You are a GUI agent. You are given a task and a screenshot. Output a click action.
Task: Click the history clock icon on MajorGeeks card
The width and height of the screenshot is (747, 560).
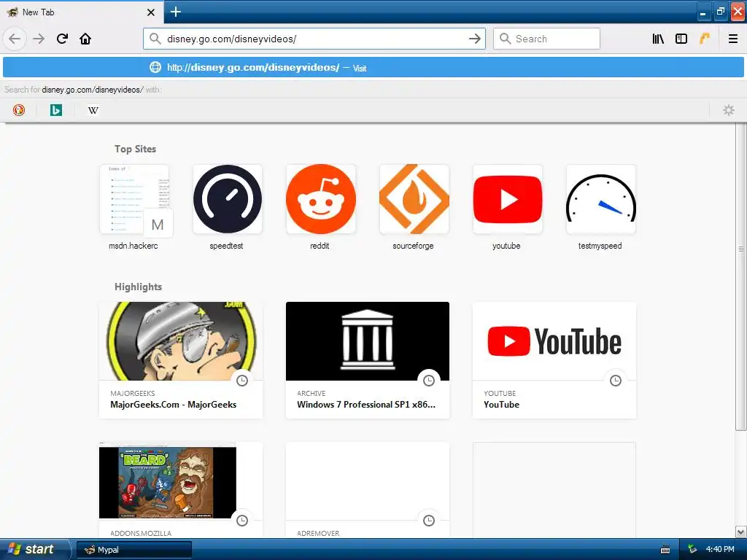[x=242, y=381]
